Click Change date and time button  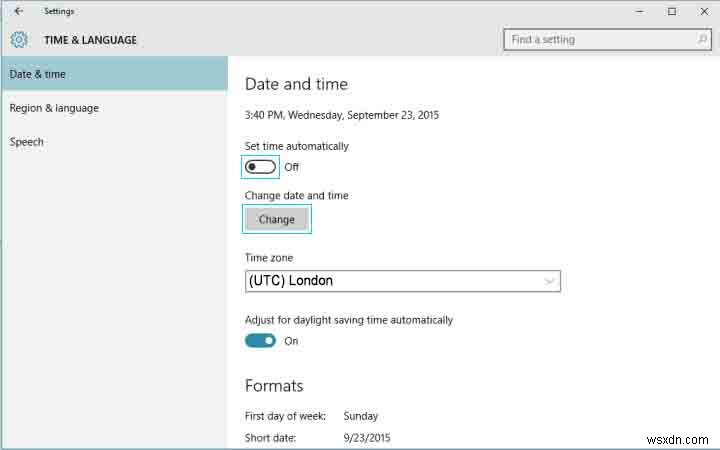(x=276, y=219)
